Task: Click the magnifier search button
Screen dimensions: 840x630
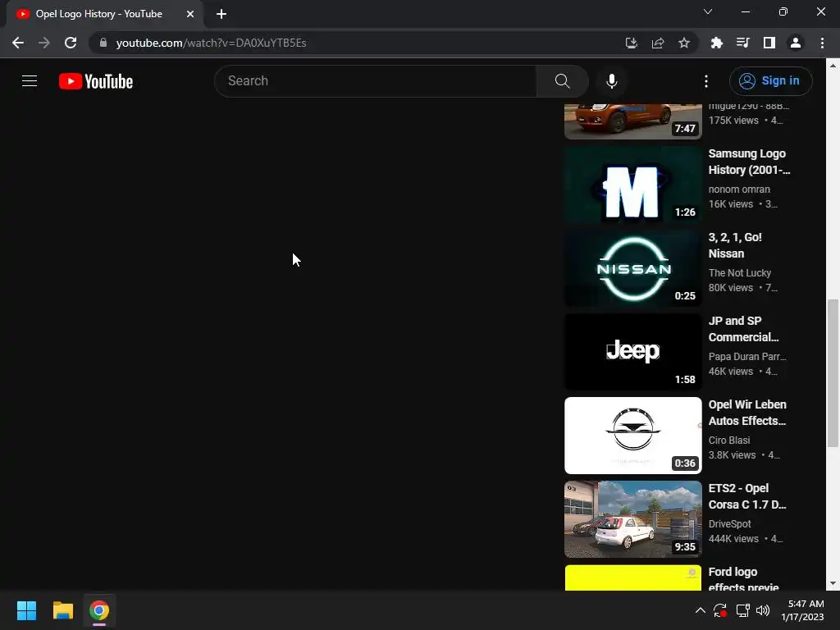Action: pyautogui.click(x=562, y=81)
